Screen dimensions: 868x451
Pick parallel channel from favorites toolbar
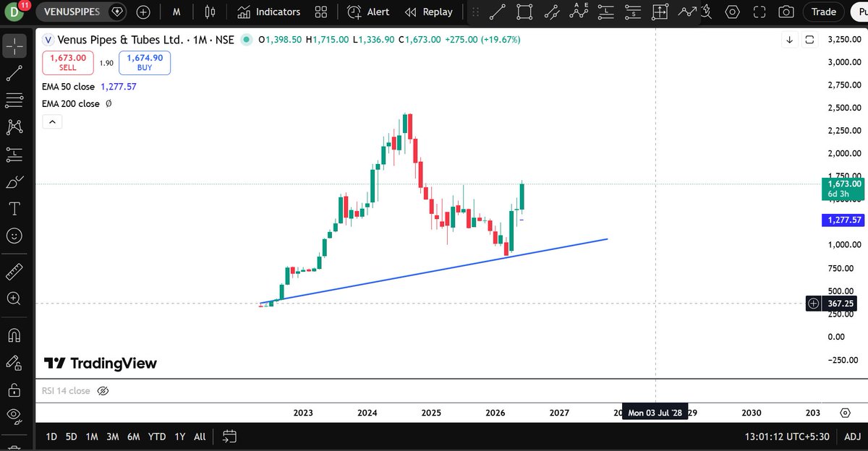pyautogui.click(x=552, y=12)
